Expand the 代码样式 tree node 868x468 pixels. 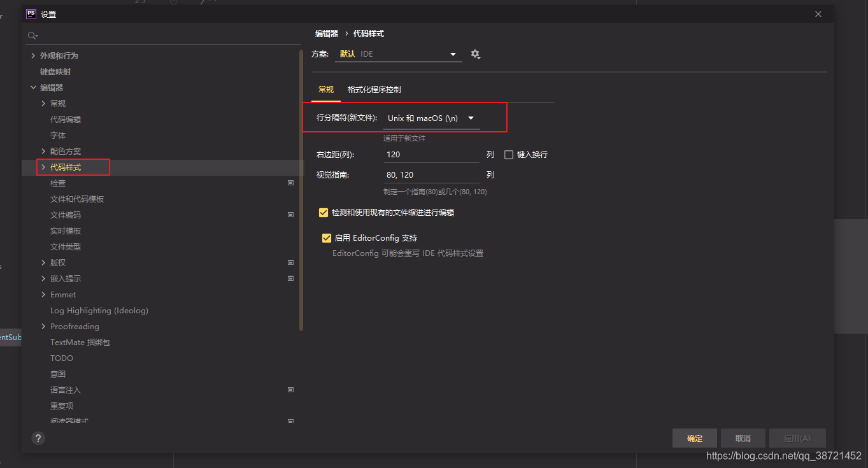(43, 167)
